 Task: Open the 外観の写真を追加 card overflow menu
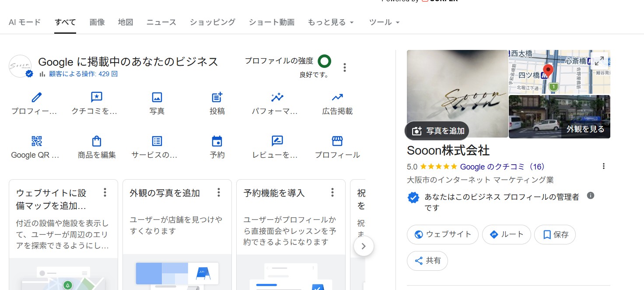point(218,192)
